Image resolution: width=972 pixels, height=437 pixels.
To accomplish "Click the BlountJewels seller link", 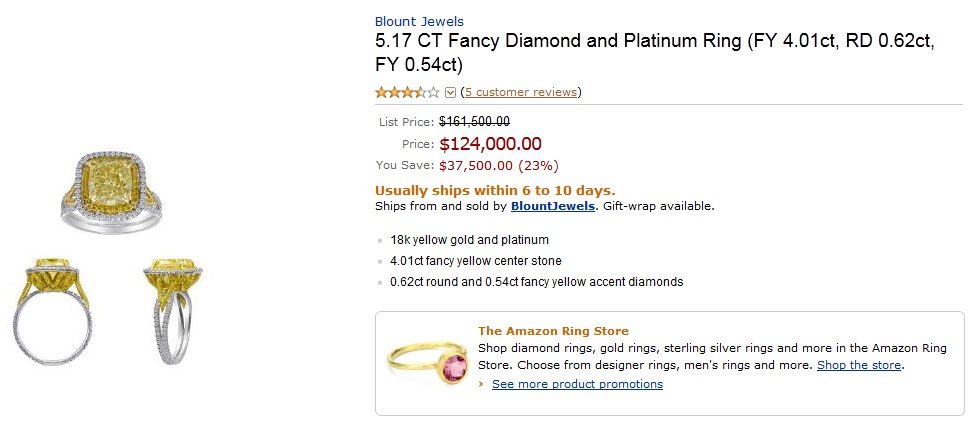I will [553, 207].
